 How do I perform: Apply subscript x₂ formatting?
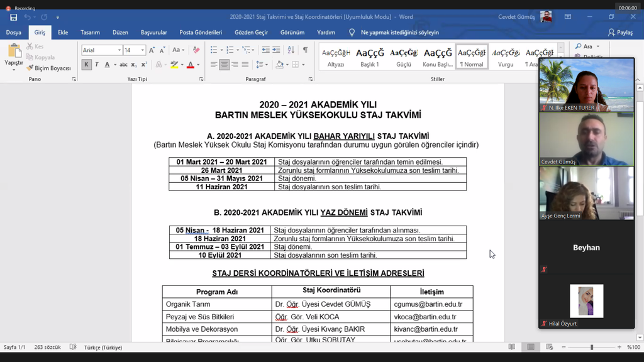coord(133,65)
